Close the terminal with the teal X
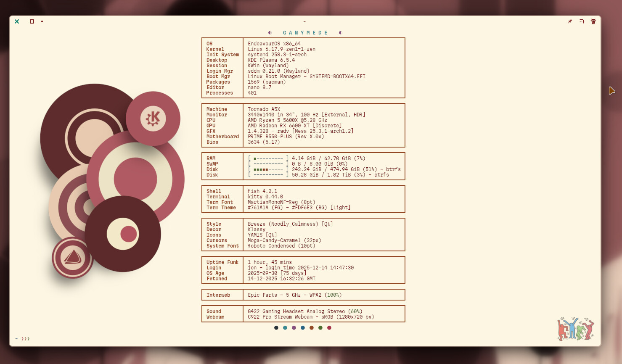 click(x=17, y=21)
